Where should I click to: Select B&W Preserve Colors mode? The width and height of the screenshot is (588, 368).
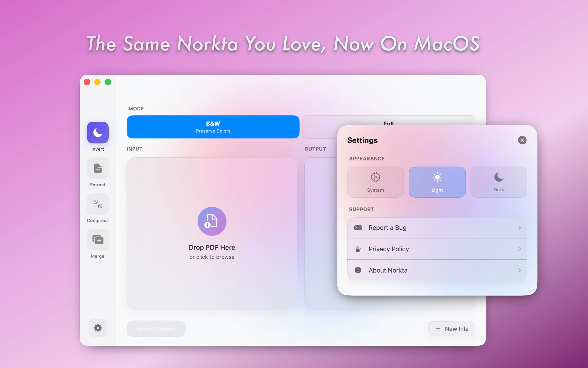213,127
